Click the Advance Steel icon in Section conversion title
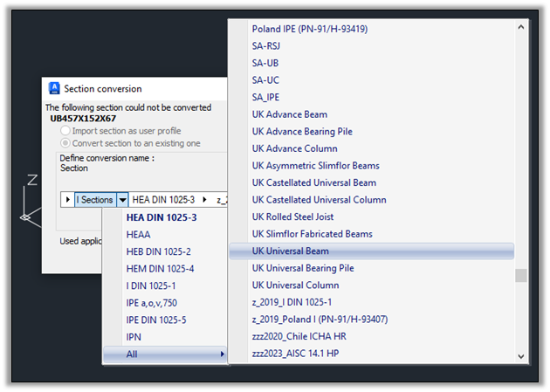The width and height of the screenshot is (550, 392). (54, 88)
